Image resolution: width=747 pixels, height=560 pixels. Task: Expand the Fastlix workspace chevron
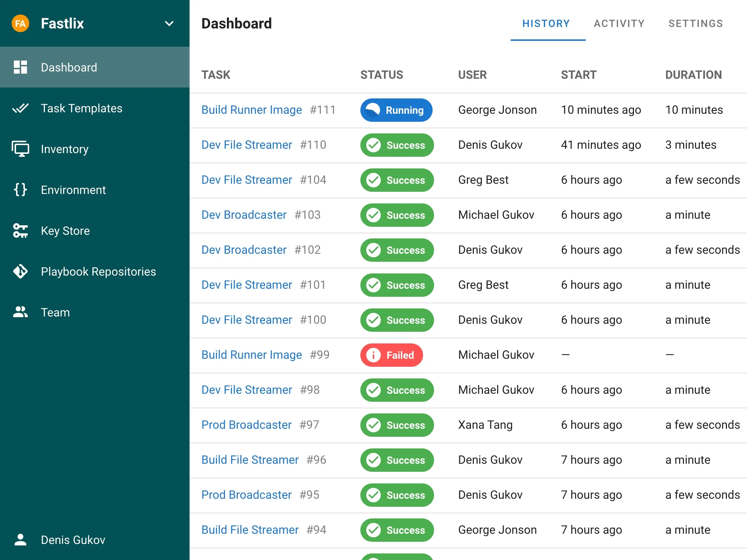coord(169,23)
